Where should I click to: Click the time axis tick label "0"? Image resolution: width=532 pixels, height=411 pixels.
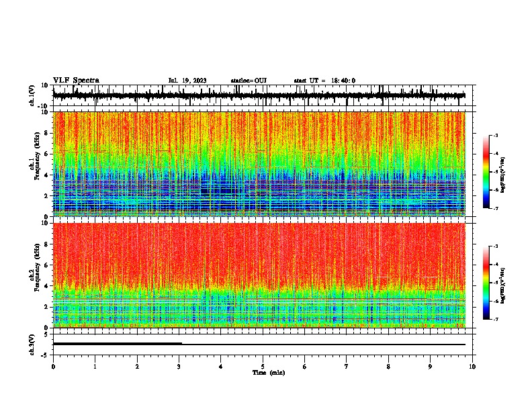coord(53,367)
